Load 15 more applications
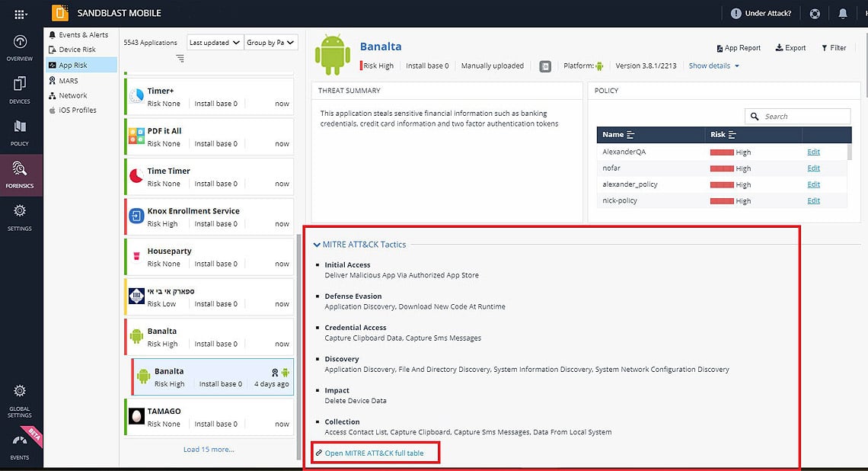 (209, 450)
